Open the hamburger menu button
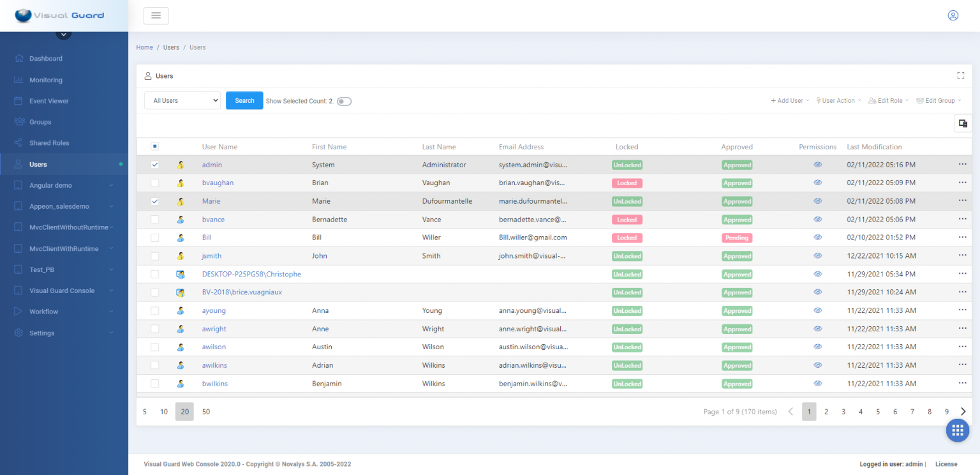Viewport: 980px width, 475px height. click(156, 15)
